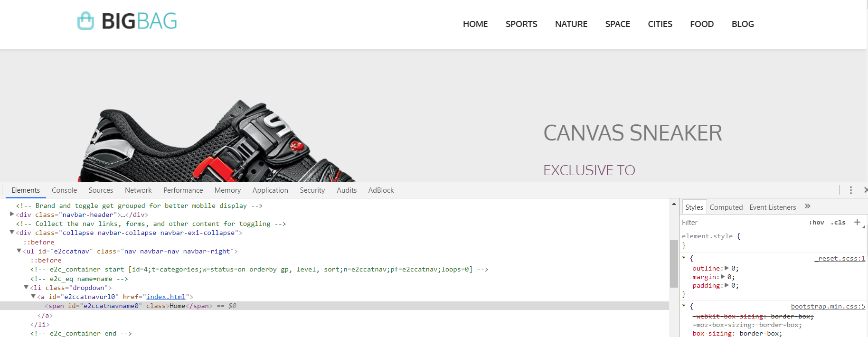Viewport: 868px width, 337px height.
Task: Expand the margin shorthand property triangle
Action: point(723,277)
